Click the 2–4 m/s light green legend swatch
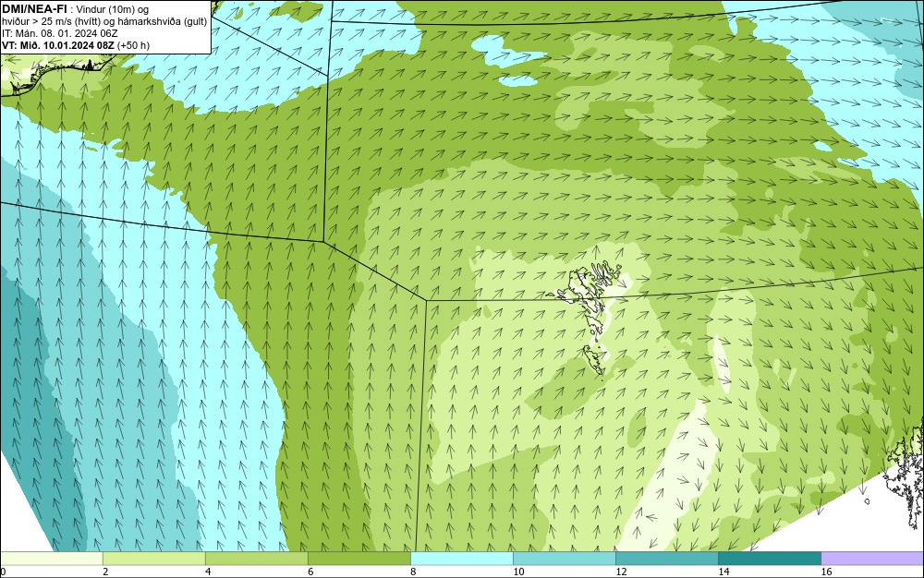Viewport: 924px width, 578px height. coord(153,559)
